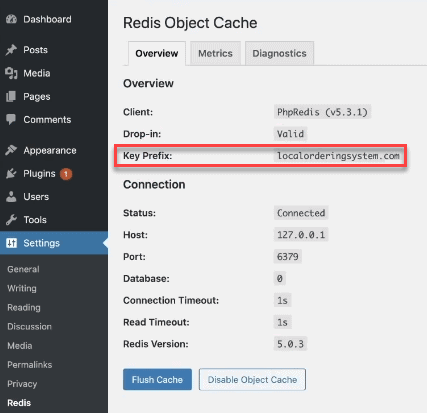
Task: Click the Dashboard gauge icon
Action: pyautogui.click(x=11, y=19)
